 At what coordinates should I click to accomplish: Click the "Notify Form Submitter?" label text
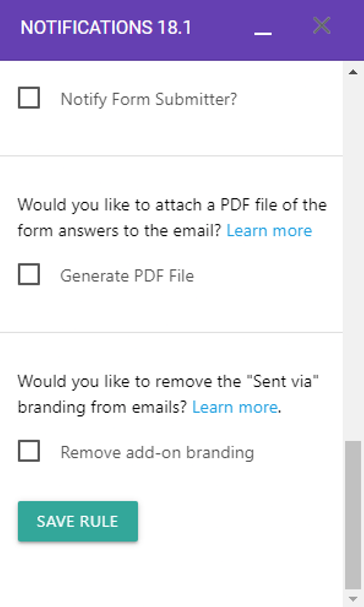149,99
